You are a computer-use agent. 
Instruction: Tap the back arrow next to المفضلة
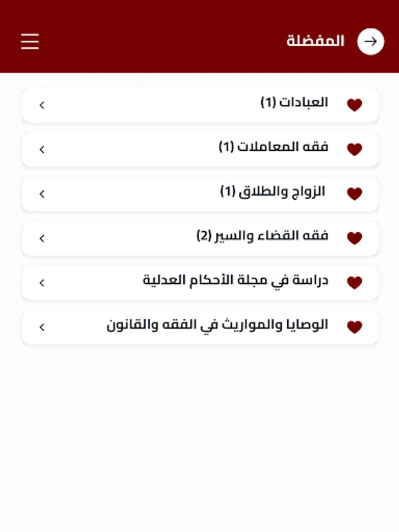tap(371, 41)
